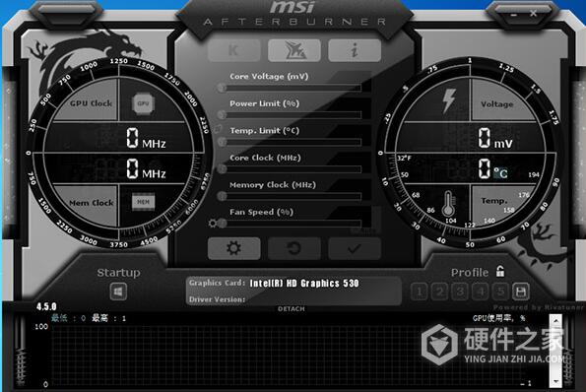
Task: Minimize the Afterburner window
Action: coord(514,15)
